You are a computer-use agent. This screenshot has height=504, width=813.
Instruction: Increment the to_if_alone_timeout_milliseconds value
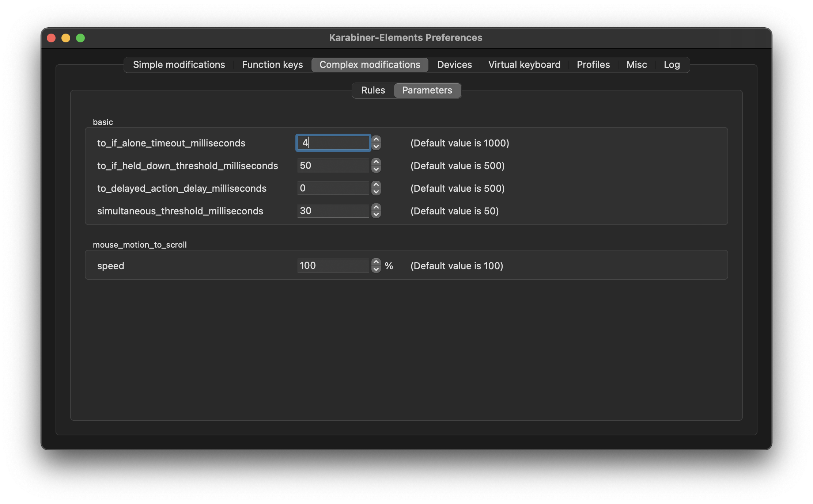pyautogui.click(x=377, y=139)
